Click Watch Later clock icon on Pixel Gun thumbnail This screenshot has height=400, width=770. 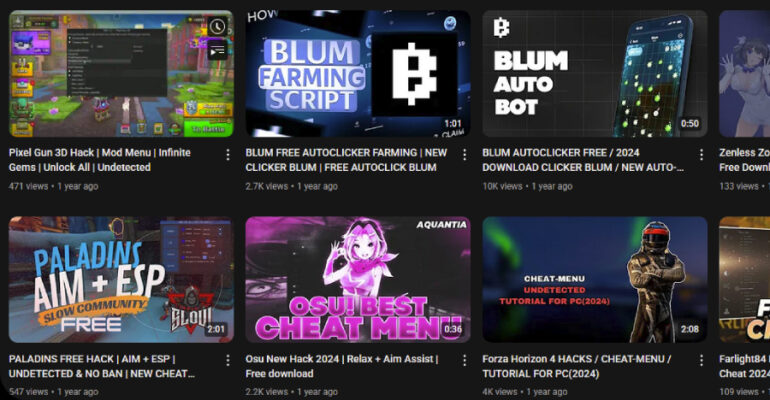(217, 27)
